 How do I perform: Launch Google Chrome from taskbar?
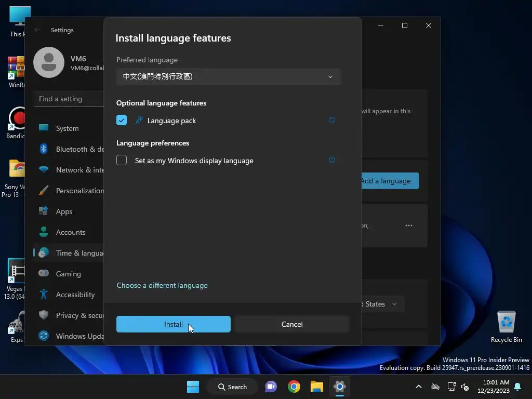294,387
